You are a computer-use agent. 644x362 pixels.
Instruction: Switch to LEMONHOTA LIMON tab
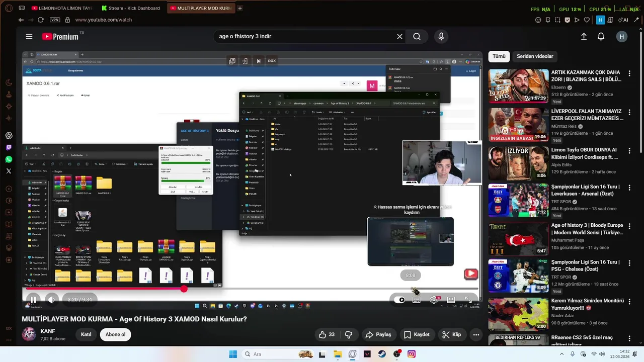tap(62, 8)
